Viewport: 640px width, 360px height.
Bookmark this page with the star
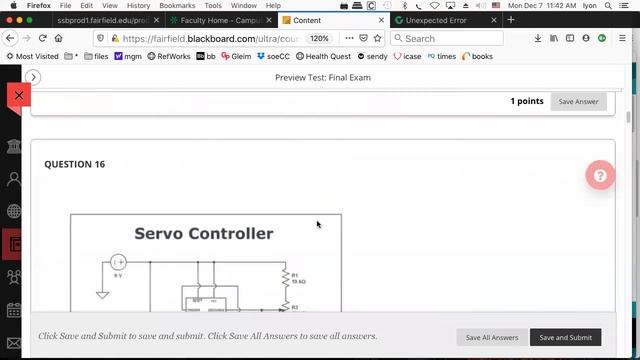[x=377, y=38]
